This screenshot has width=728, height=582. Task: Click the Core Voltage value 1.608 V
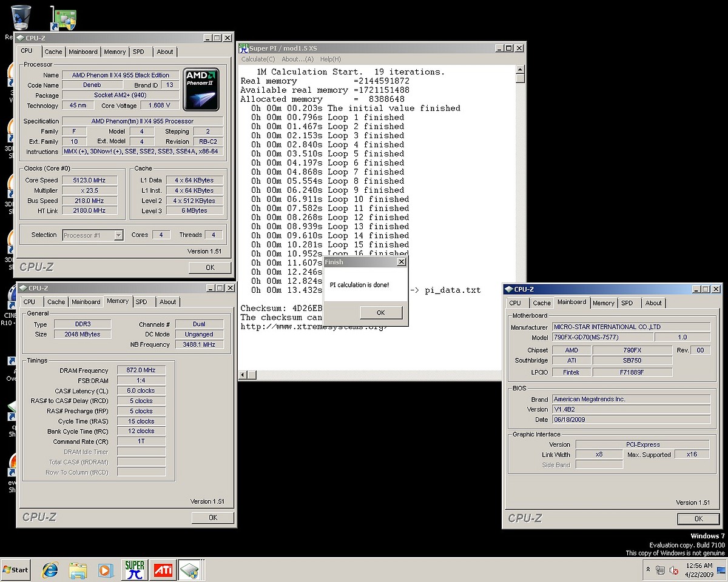160,105
